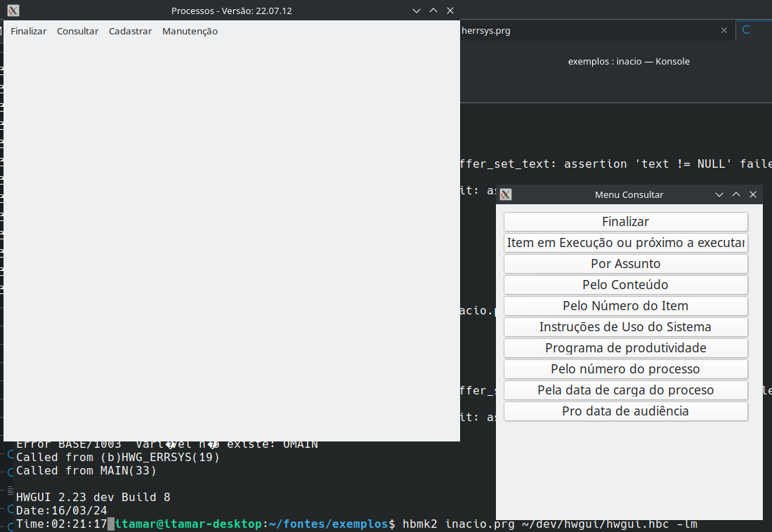Click Pelo número do processo button
The height and width of the screenshot is (532, 772).
pyautogui.click(x=625, y=369)
